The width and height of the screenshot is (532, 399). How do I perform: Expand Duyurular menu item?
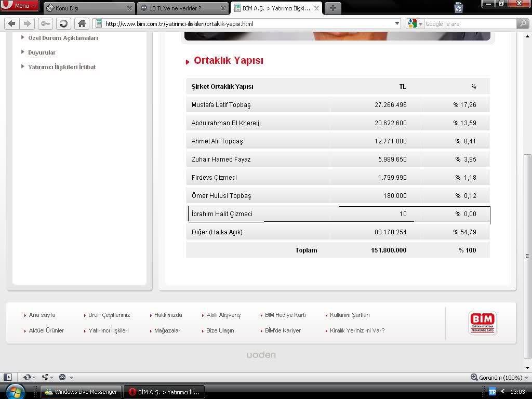point(42,52)
